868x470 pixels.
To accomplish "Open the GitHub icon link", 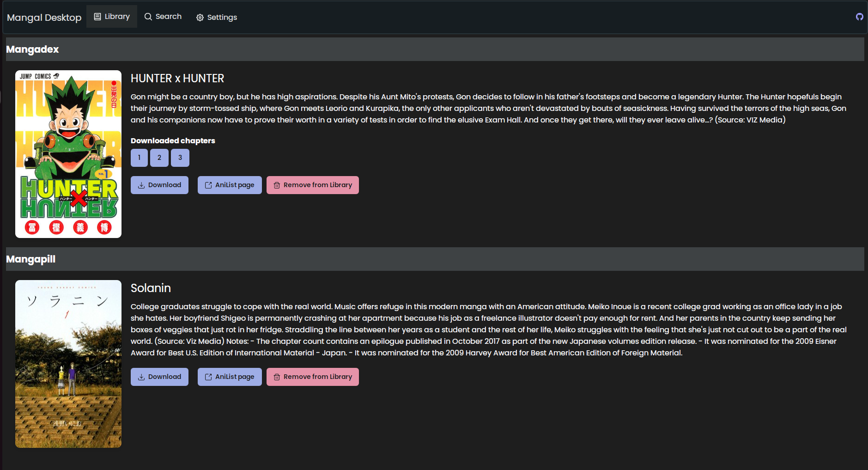I will (859, 17).
